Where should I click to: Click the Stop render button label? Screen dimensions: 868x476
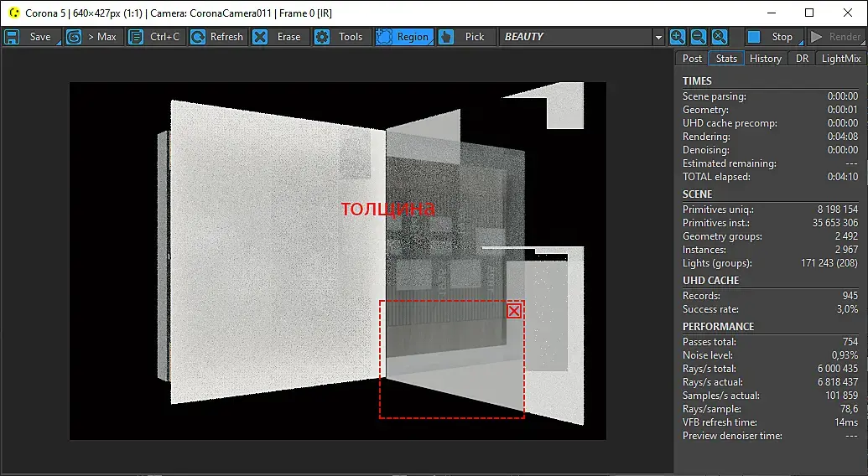(782, 37)
